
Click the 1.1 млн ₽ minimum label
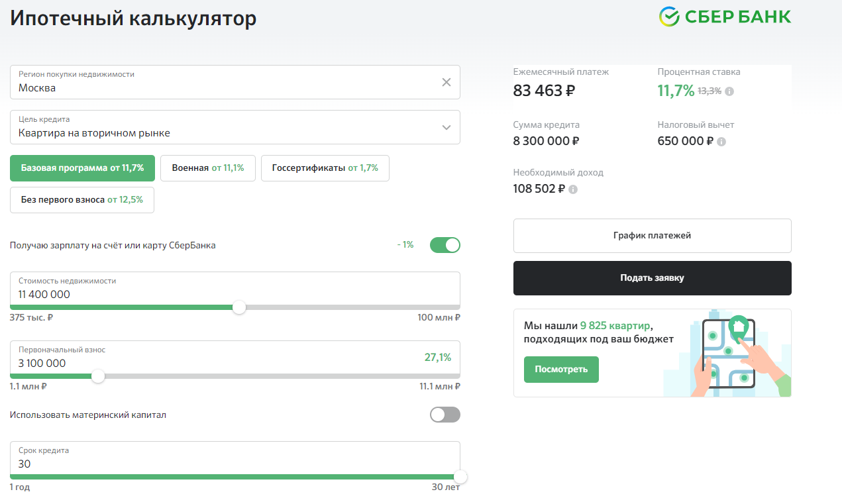(28, 387)
